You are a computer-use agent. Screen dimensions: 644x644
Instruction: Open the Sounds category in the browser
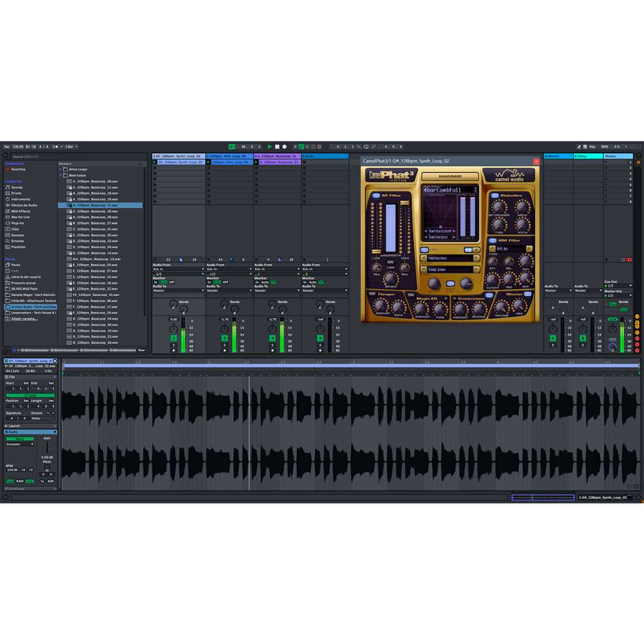[14, 187]
